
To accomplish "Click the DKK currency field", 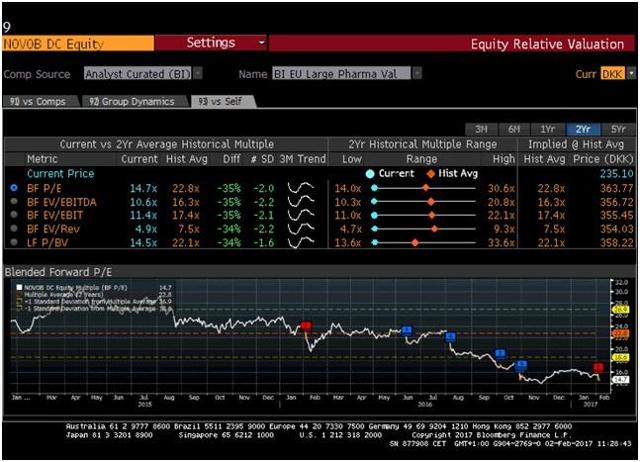I will 613,73.
